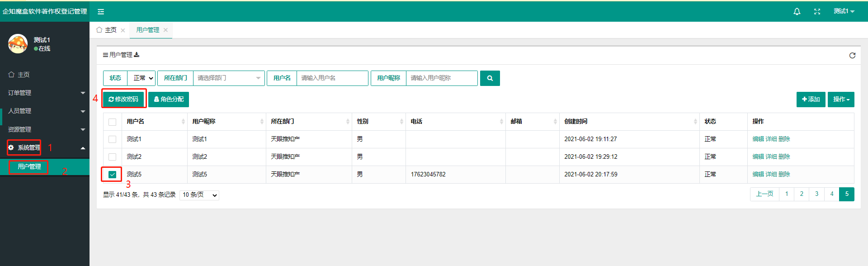Click the export download icon beside 用户管理

137,55
